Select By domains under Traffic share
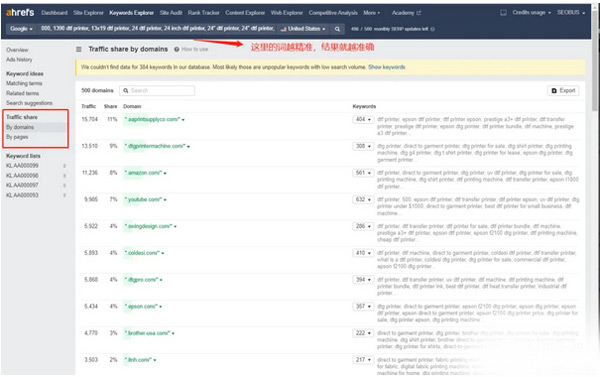The image size is (600, 377). 20,127
